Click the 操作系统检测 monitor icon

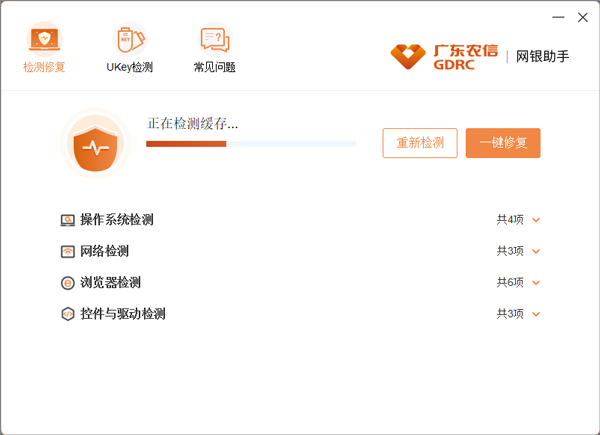[68, 220]
